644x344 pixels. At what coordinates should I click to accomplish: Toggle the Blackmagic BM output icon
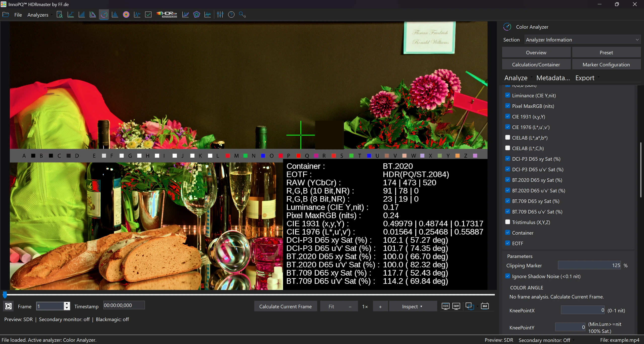pos(485,306)
